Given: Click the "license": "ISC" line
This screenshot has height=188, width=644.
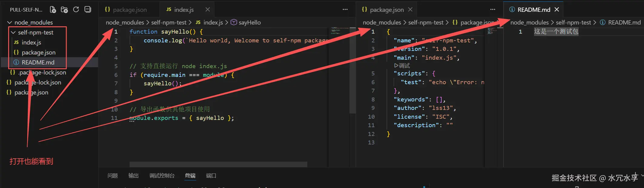Looking at the screenshot, I should (x=423, y=117).
